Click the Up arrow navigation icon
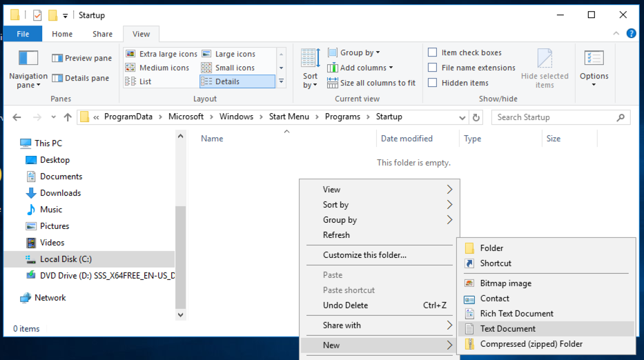644x360 pixels. [68, 117]
